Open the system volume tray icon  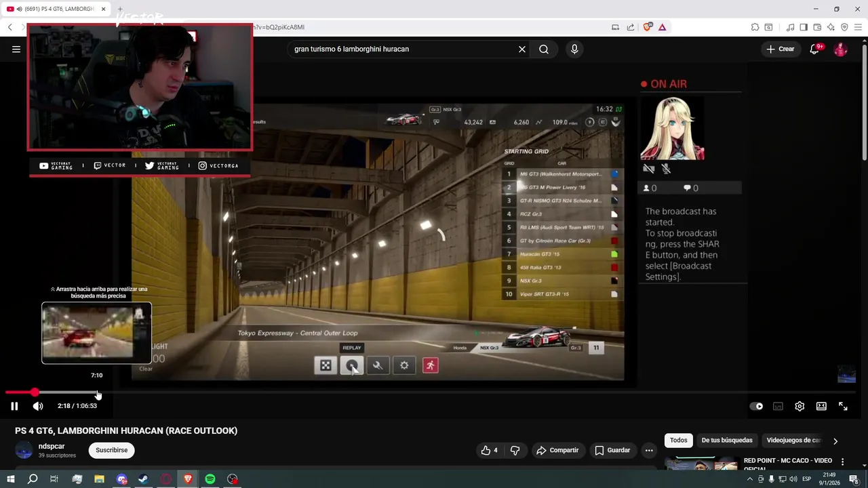793,479
